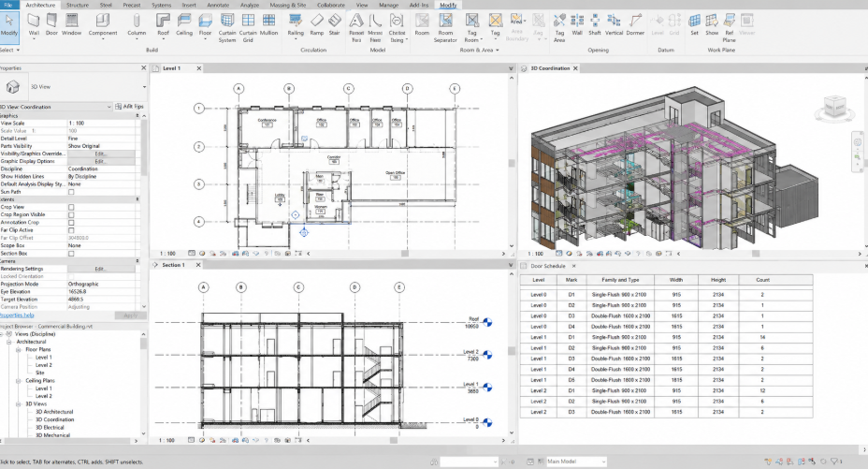Screen dimensions: 868x469
Task: Click the Apply button in Properties
Action: (131, 315)
